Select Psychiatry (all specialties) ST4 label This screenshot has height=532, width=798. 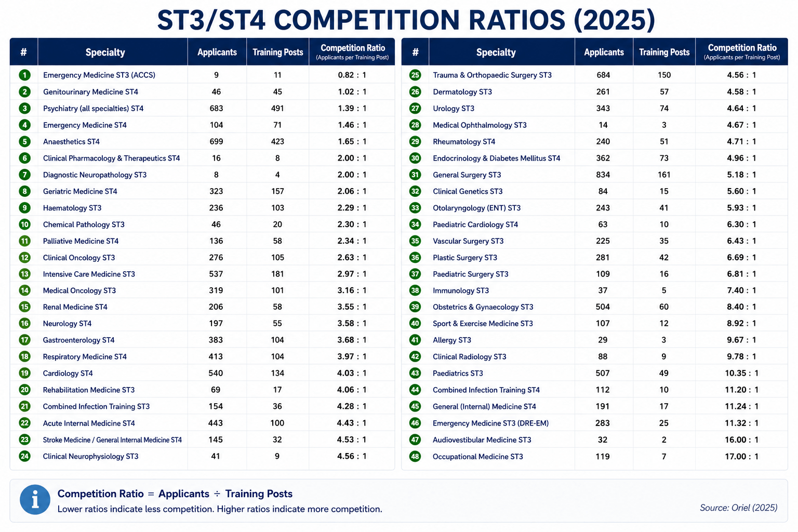[x=93, y=109]
